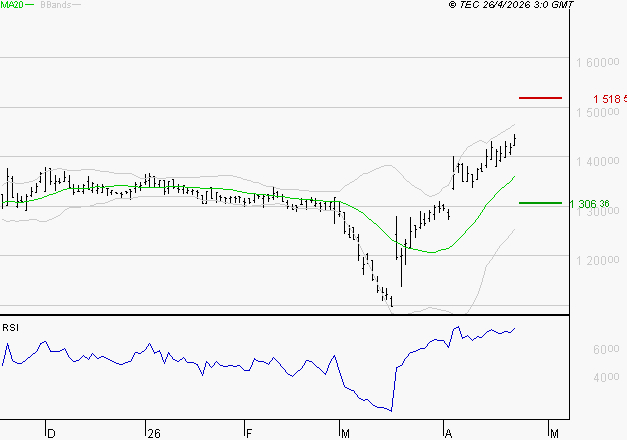This screenshot has width=627, height=440.
Task: Click the MA20 legend label
Action: pos(11,5)
